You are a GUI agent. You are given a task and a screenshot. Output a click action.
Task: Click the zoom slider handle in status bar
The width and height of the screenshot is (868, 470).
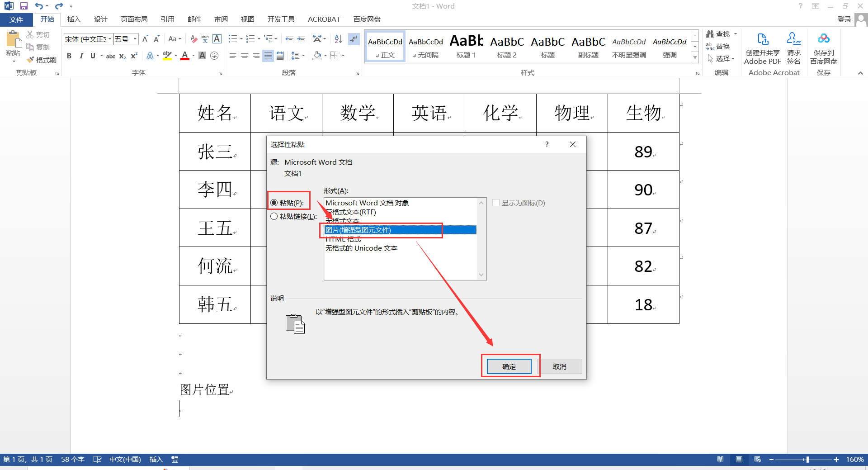tap(807, 460)
